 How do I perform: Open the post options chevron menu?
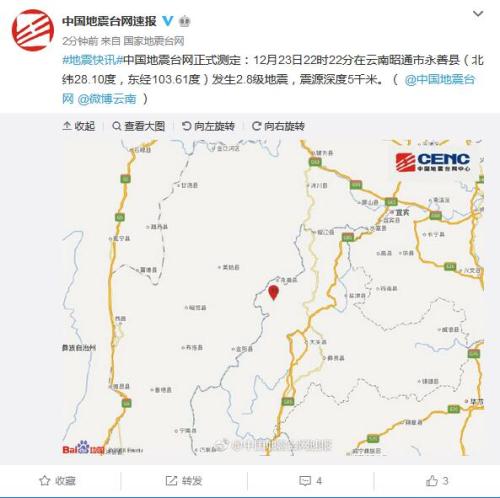click(478, 14)
